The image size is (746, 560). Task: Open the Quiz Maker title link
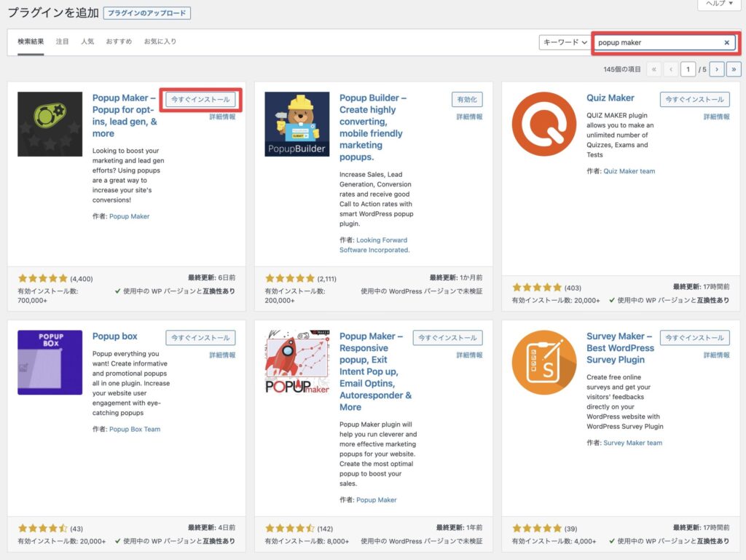coord(610,98)
